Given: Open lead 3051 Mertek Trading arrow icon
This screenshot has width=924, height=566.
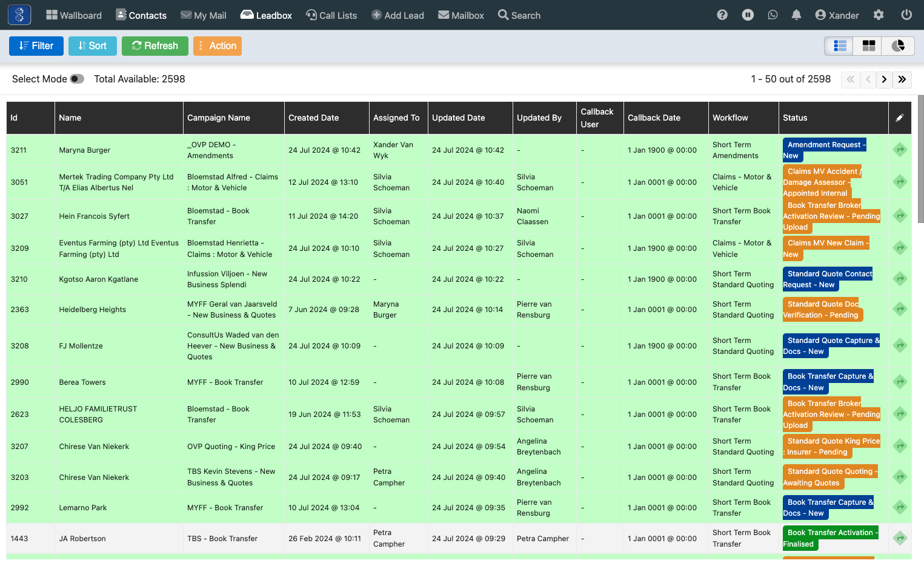Looking at the screenshot, I should pyautogui.click(x=900, y=182).
